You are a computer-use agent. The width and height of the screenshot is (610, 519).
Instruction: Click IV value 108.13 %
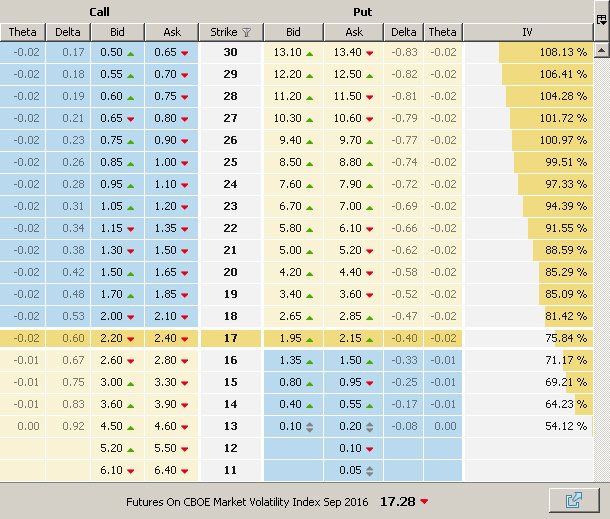point(528,52)
